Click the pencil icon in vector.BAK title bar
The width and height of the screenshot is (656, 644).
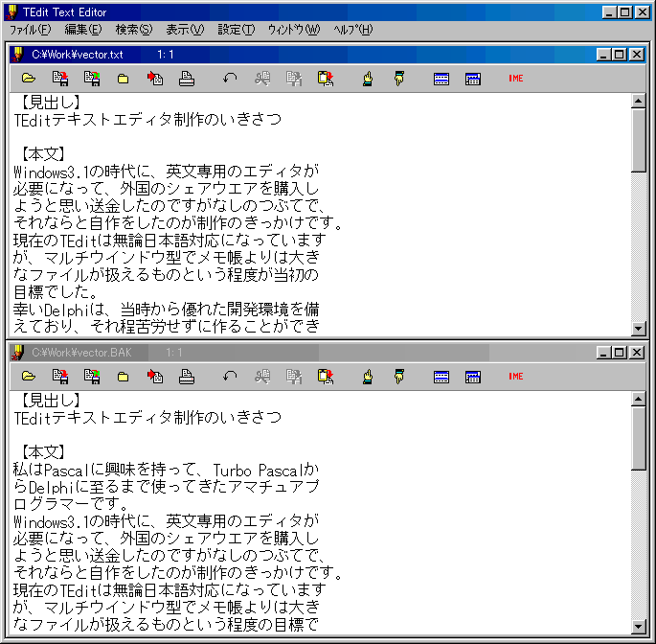[x=17, y=353]
